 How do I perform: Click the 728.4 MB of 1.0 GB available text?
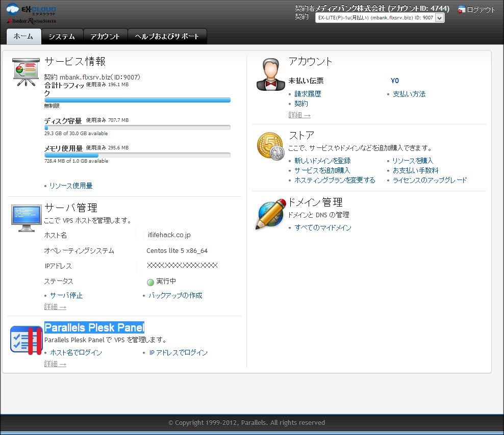point(76,161)
